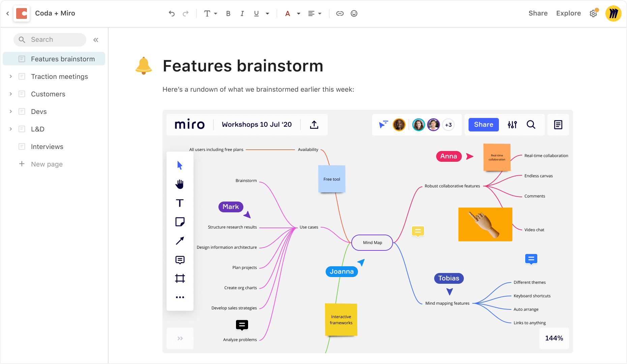Choose the Comment tool
This screenshot has width=627, height=364.
[180, 260]
